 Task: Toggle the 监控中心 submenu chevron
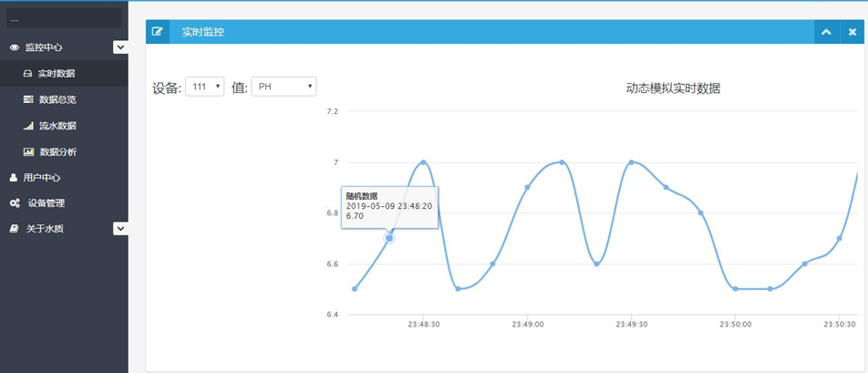[120, 47]
